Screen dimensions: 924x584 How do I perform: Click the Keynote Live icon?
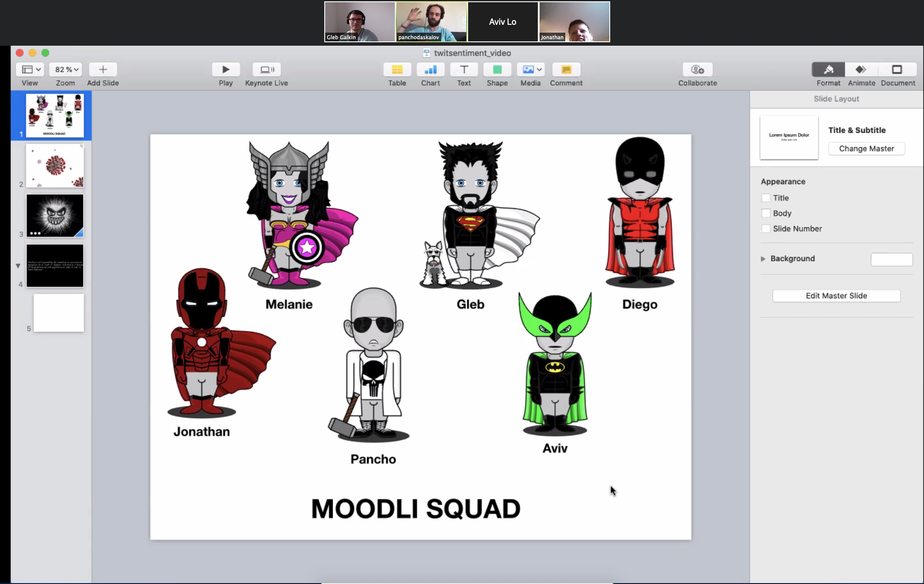(267, 69)
